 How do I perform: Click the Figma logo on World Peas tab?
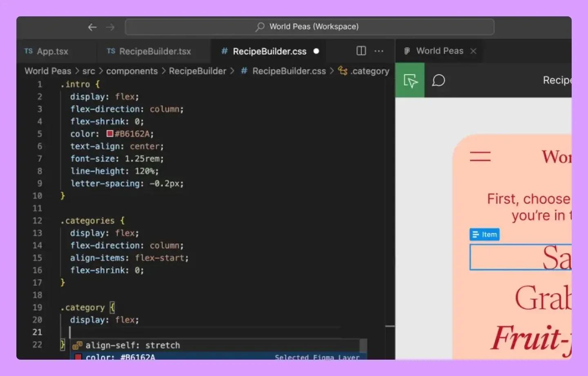[x=407, y=51]
